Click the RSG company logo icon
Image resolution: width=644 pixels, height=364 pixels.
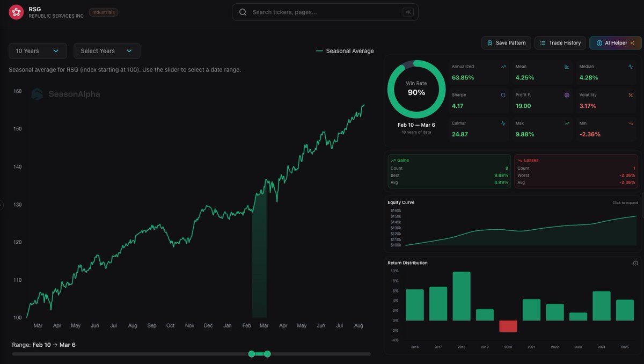click(16, 11)
